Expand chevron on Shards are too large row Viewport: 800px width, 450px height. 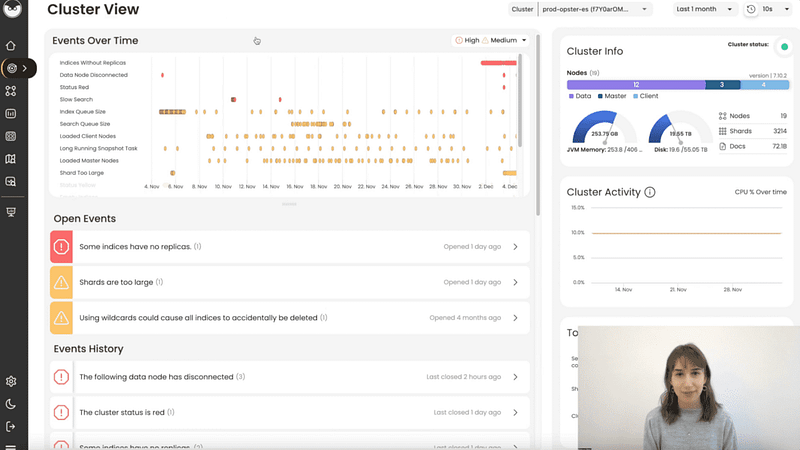click(515, 282)
